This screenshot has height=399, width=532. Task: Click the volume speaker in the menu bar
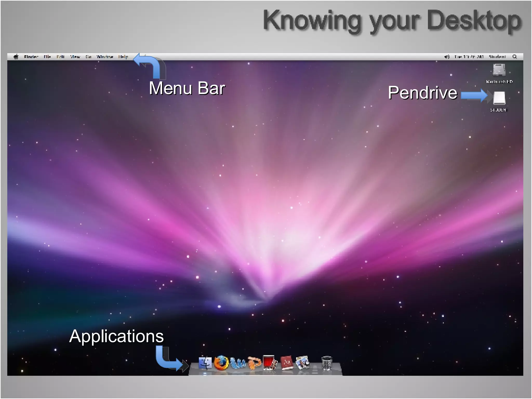pos(447,57)
